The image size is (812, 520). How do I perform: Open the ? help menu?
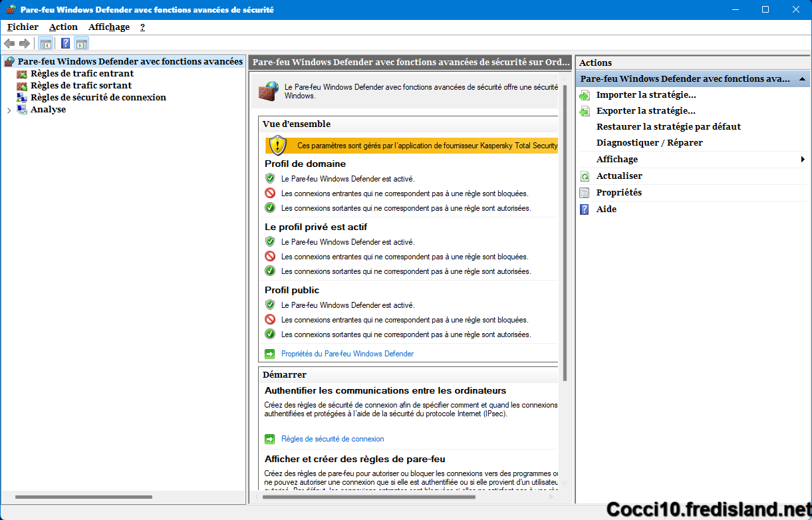pyautogui.click(x=142, y=27)
